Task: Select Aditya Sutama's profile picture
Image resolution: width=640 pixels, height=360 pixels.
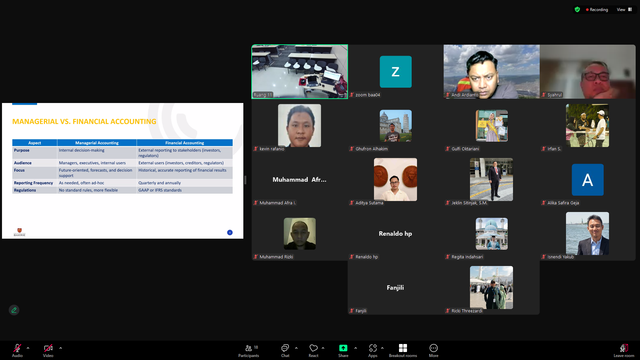Action: 396,179
